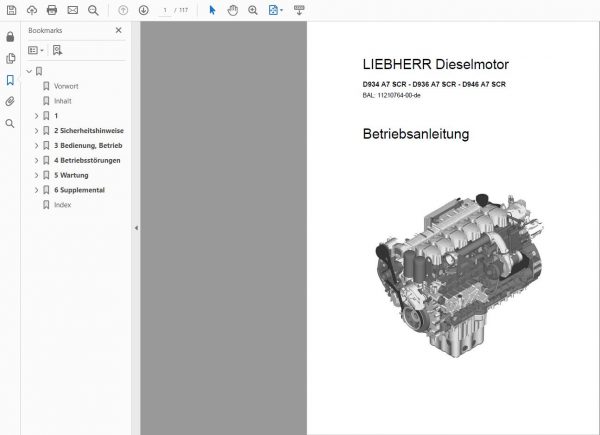
Task: Click the LIEBHERR Dieselmotor title text
Action: coord(435,64)
